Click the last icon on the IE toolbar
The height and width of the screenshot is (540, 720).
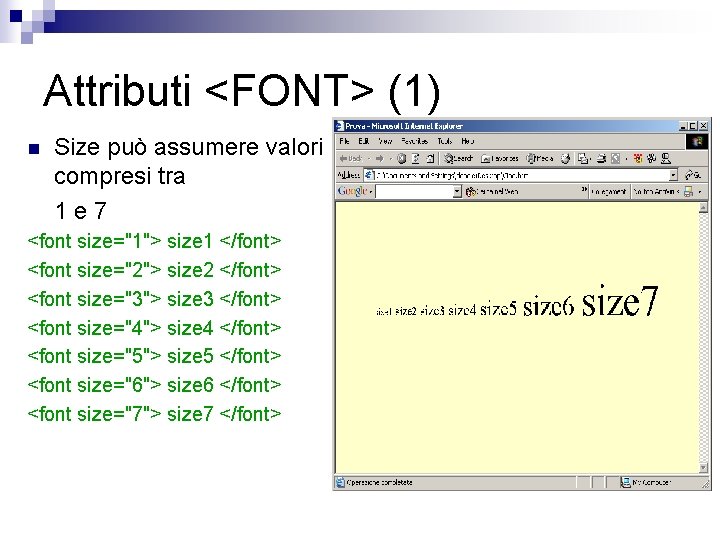pos(666,158)
